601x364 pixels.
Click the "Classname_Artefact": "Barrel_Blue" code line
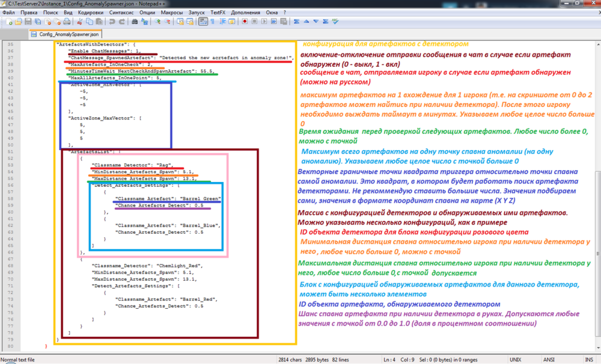pos(168,225)
